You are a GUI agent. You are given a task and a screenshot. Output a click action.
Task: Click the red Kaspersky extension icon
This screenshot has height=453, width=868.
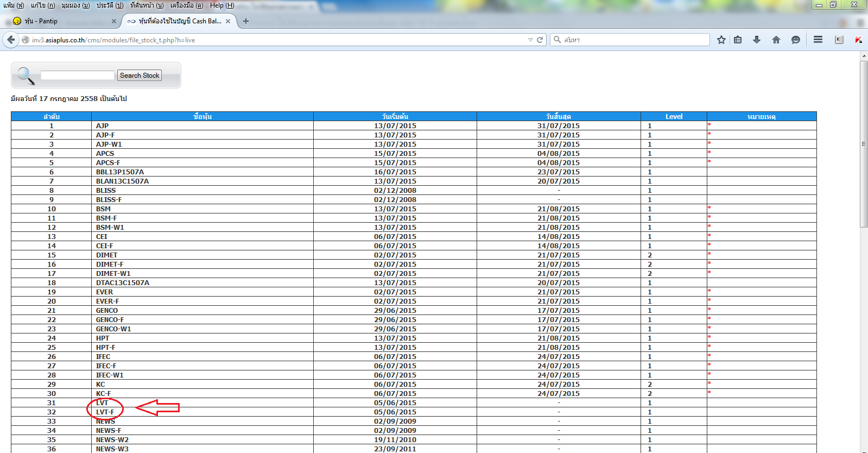859,40
